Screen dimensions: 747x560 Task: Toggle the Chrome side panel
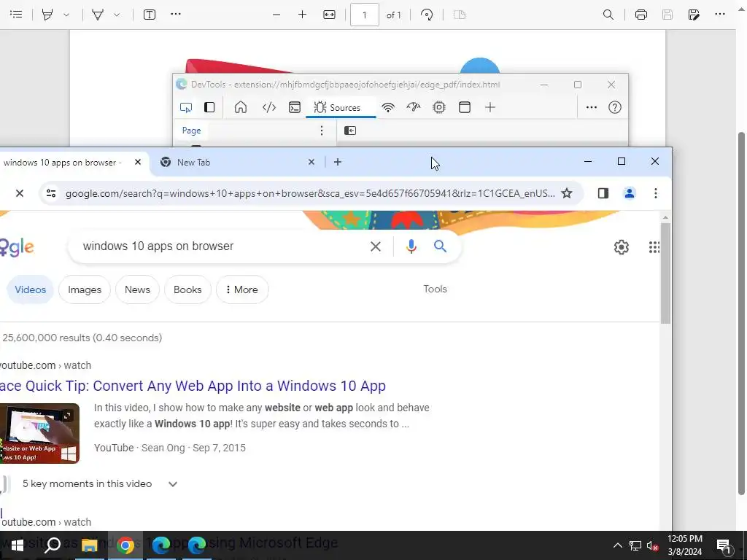pos(603,193)
